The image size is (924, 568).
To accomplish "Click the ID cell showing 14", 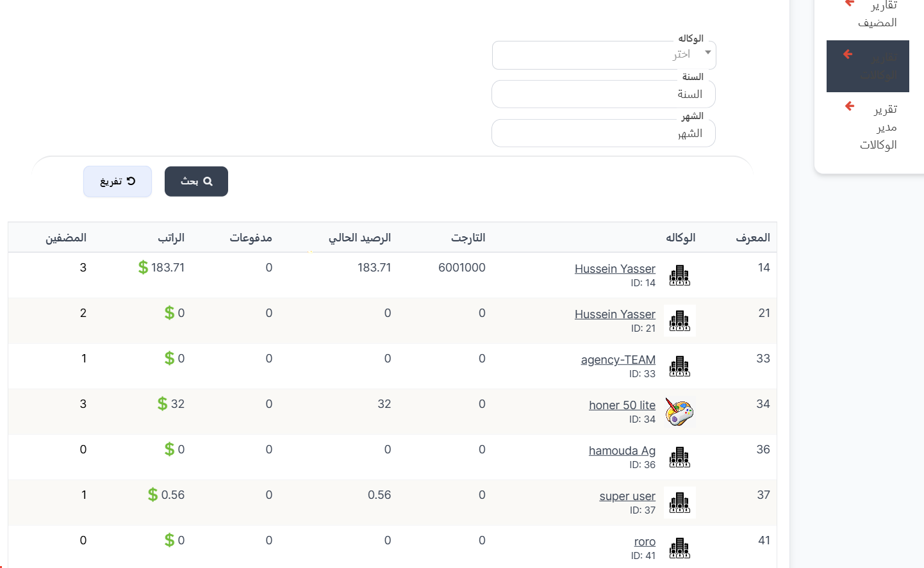I will 764,268.
